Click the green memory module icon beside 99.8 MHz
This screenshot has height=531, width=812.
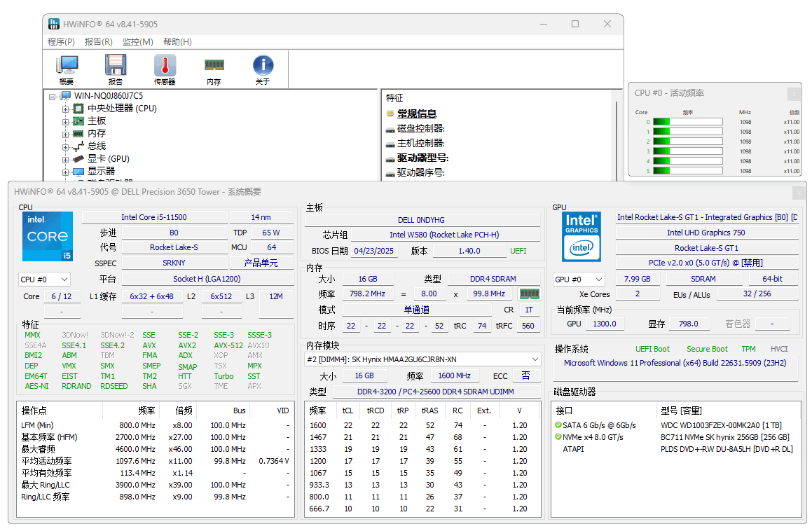529,294
